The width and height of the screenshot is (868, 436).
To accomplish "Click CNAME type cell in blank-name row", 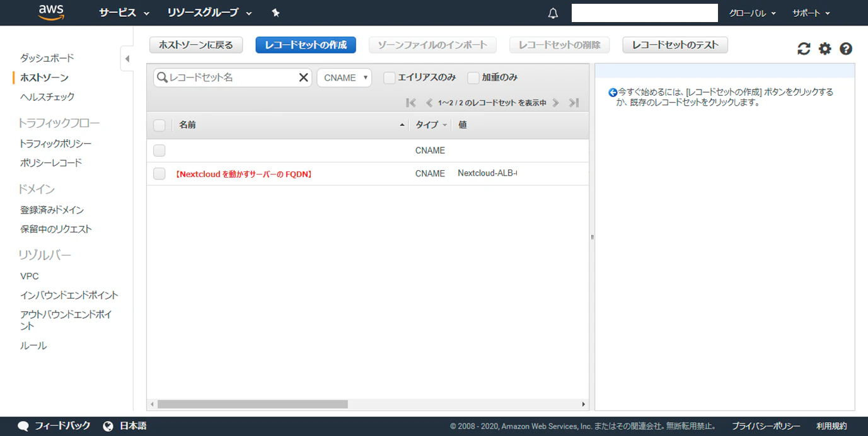I will [x=430, y=151].
